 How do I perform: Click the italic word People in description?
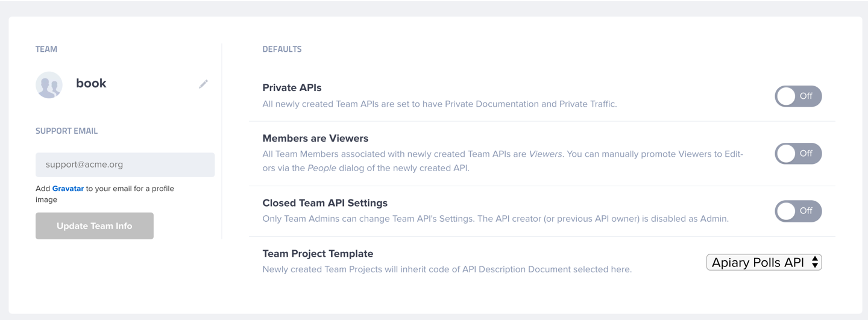click(322, 168)
